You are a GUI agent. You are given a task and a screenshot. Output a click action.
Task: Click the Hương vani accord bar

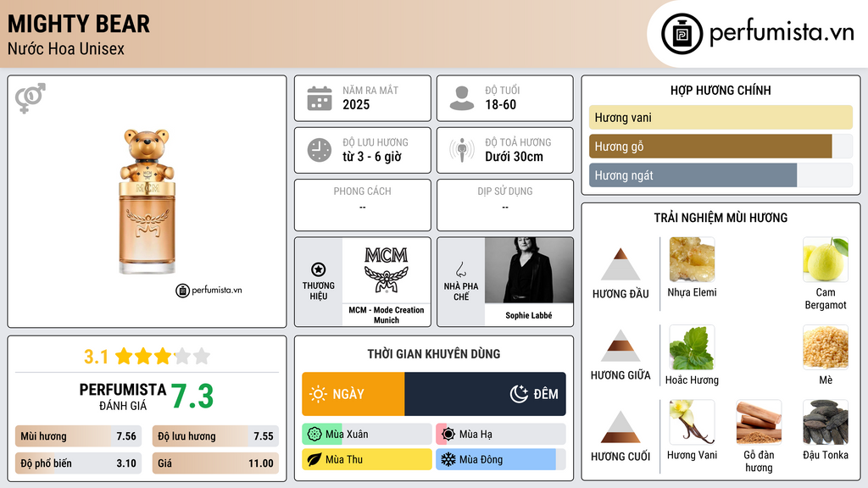[x=721, y=117]
